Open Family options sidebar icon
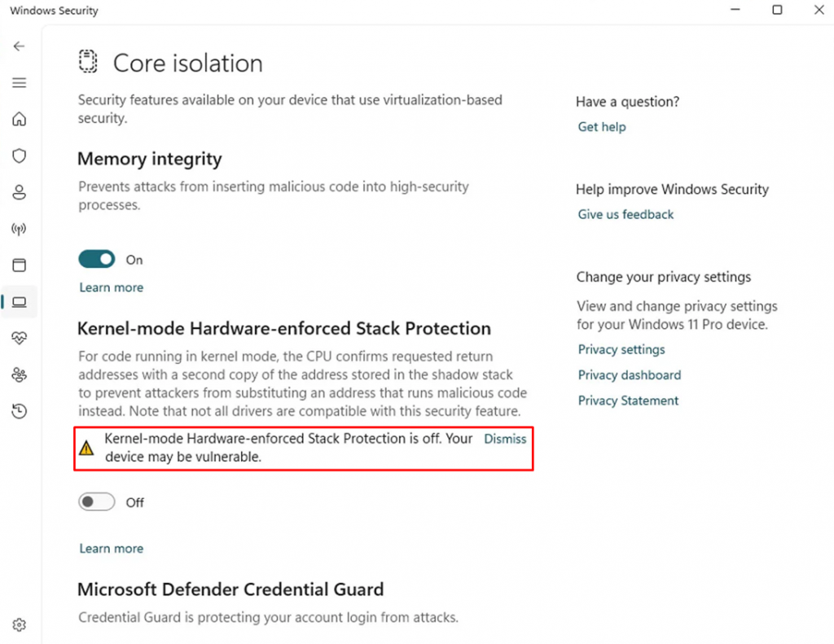The image size is (834, 644). coord(20,375)
